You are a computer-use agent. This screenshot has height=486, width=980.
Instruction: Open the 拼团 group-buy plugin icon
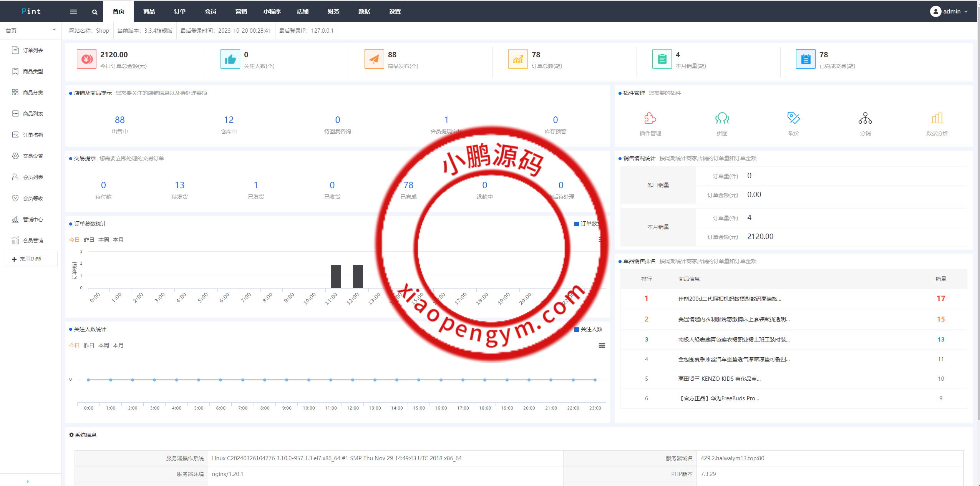click(722, 118)
